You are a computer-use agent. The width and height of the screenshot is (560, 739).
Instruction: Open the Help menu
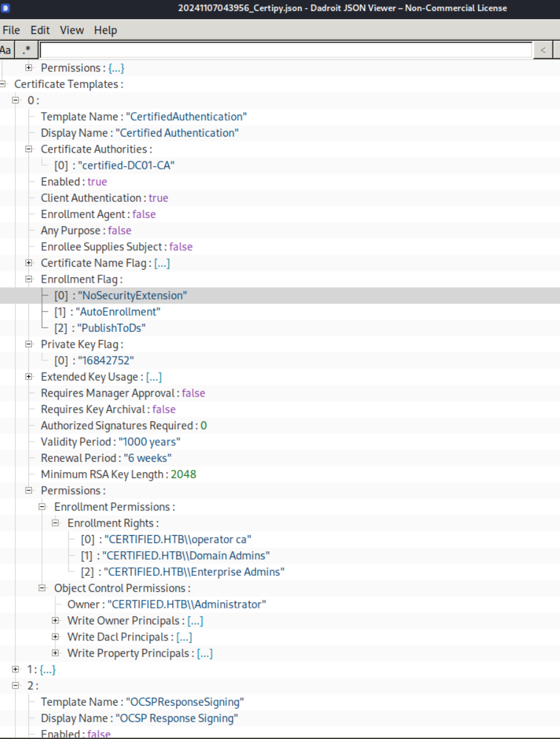tap(105, 30)
